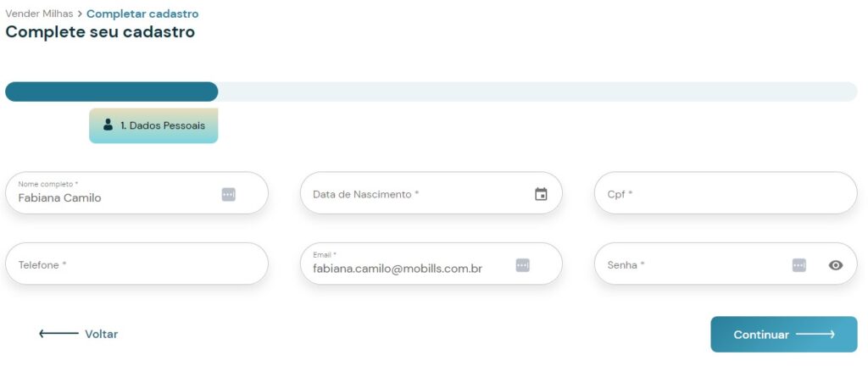Click the left arrow icon beside Voltar

tap(58, 334)
